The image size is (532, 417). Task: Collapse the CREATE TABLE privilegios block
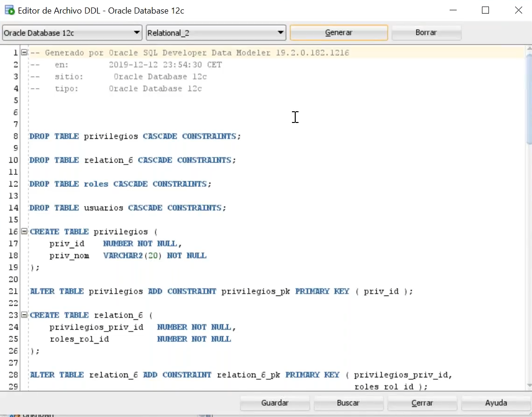(24, 231)
